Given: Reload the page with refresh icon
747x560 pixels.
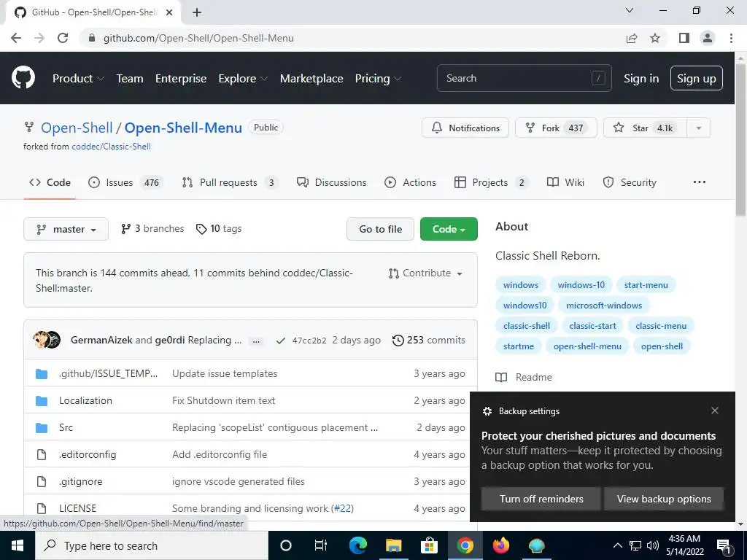Looking at the screenshot, I should click(x=63, y=38).
